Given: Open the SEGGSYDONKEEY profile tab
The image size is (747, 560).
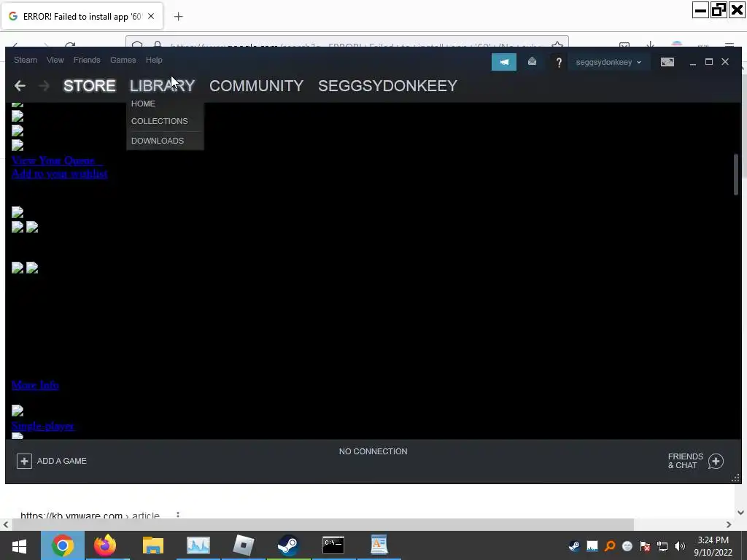Looking at the screenshot, I should click(388, 86).
